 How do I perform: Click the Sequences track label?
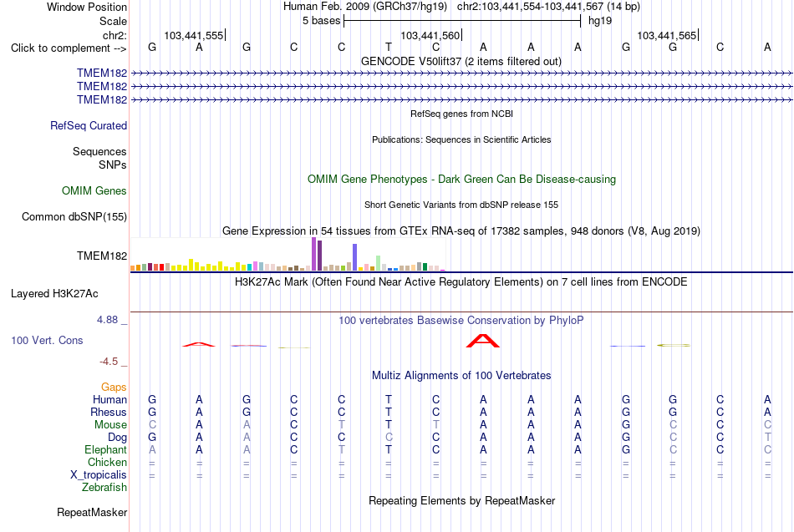(x=99, y=151)
